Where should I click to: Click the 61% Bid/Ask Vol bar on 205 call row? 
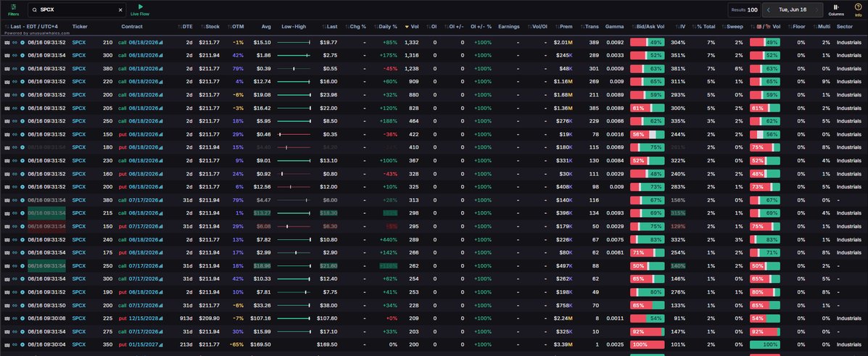coord(647,108)
